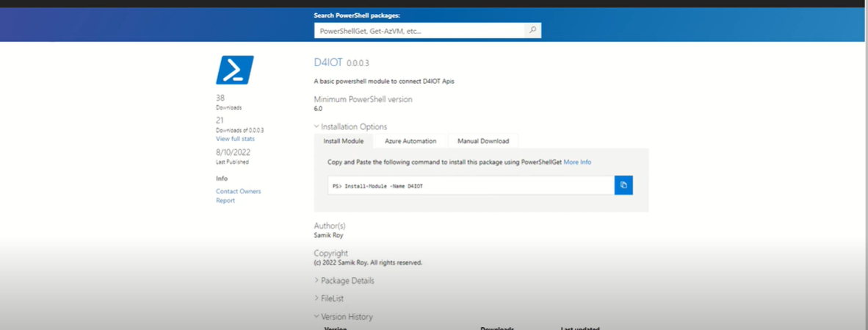Open the View full stats link
Viewport: 868px width, 330px height.
[235, 139]
